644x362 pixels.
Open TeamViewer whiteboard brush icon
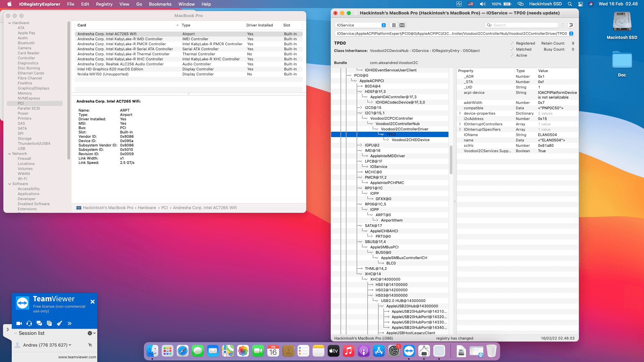pos(59,323)
